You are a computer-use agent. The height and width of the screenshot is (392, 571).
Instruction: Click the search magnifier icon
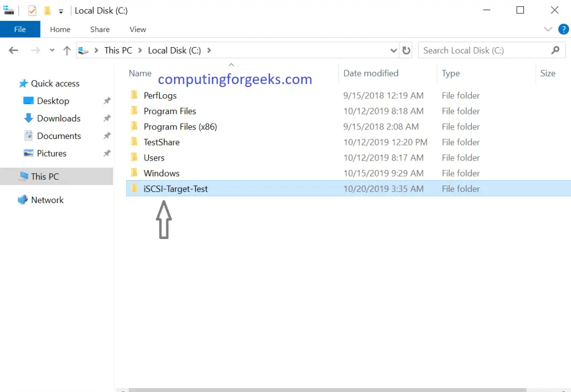(555, 50)
